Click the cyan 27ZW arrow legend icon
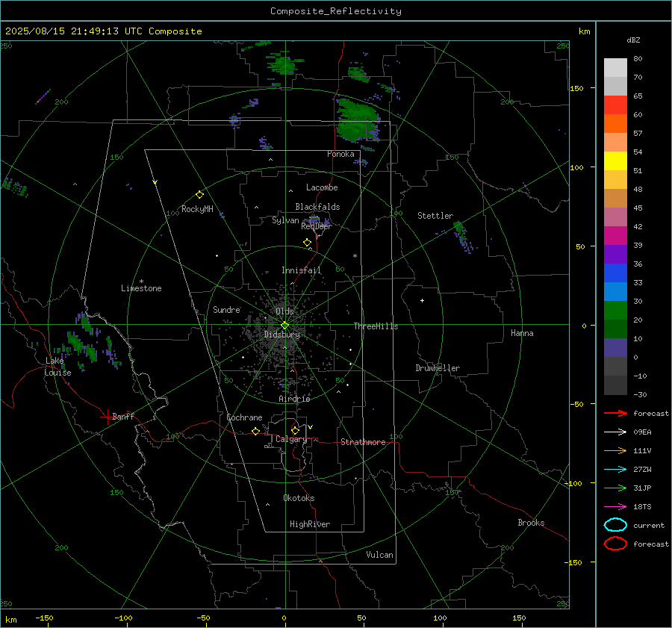 (x=615, y=470)
